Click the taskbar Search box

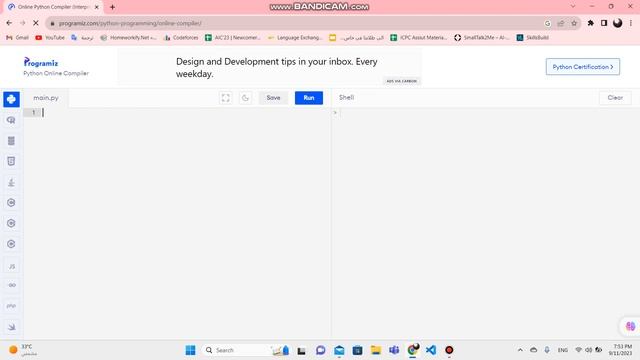(x=245, y=350)
